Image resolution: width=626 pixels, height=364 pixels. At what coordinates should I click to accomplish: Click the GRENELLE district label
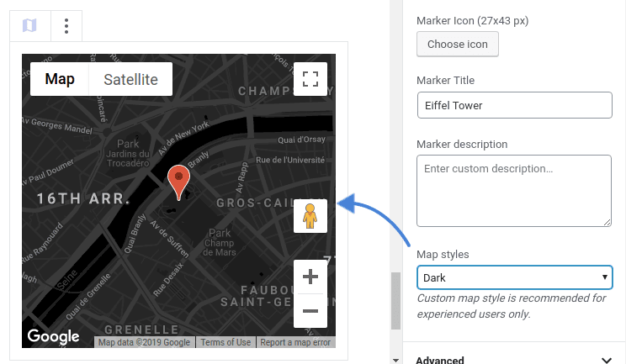coord(141,330)
